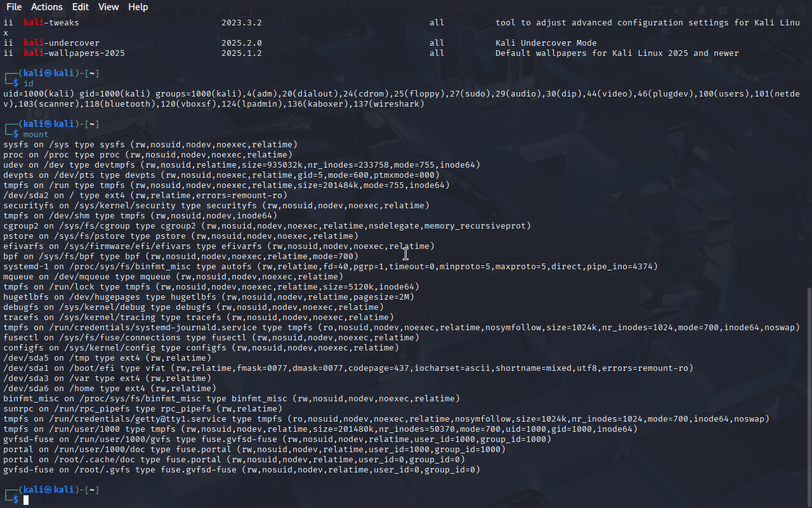
Task: Open the Help menu
Action: click(x=138, y=7)
